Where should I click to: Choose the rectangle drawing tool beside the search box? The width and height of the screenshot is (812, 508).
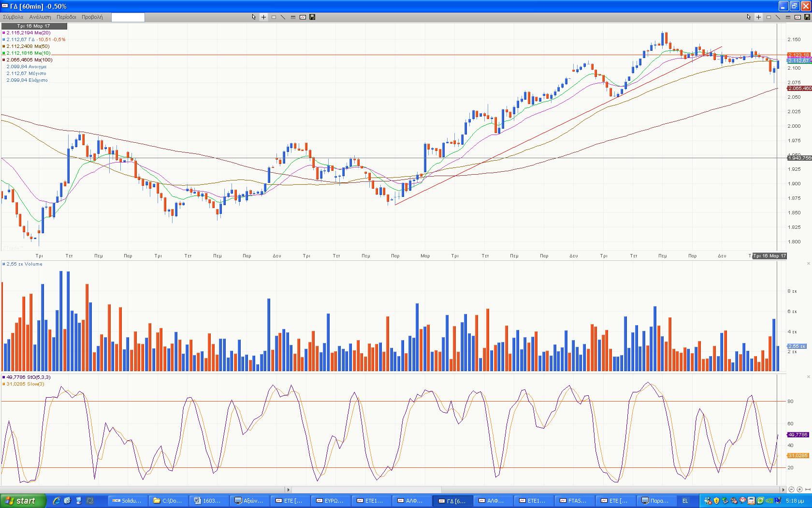click(x=274, y=17)
